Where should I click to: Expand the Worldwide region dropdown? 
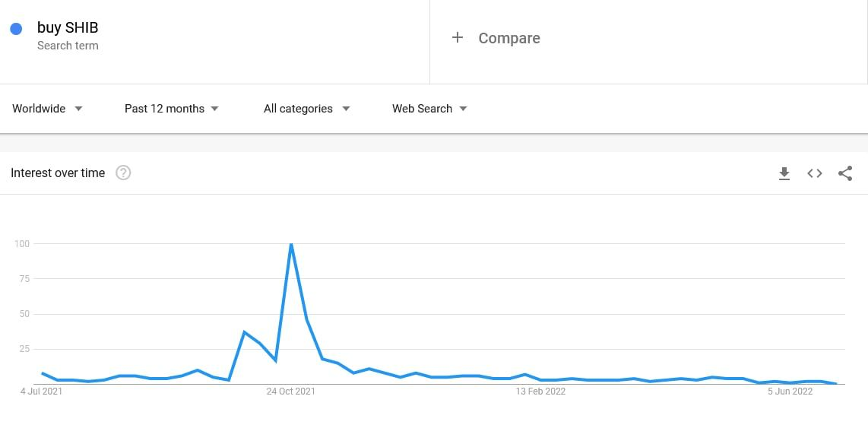(x=47, y=109)
